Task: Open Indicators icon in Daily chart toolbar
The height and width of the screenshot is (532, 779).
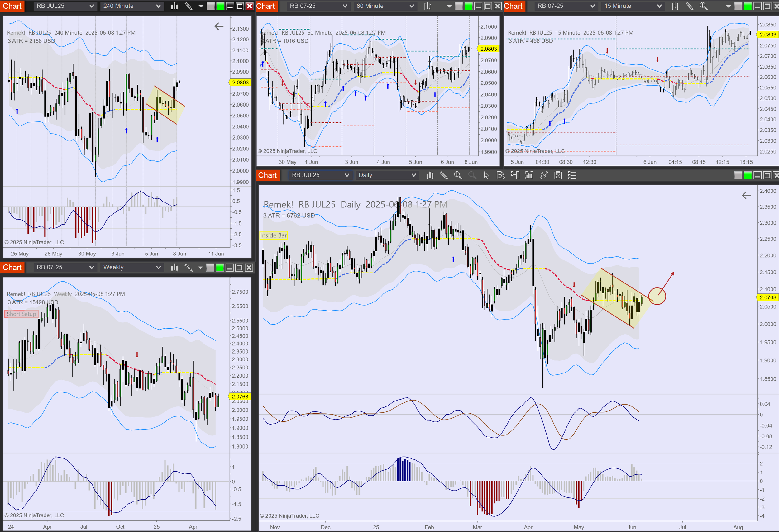Action: (529, 175)
